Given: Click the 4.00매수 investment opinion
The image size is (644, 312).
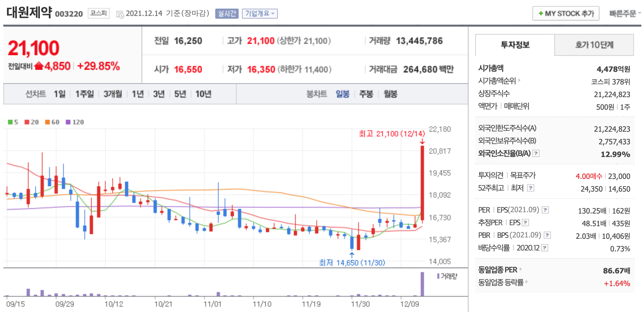Looking at the screenshot, I should [589, 176].
